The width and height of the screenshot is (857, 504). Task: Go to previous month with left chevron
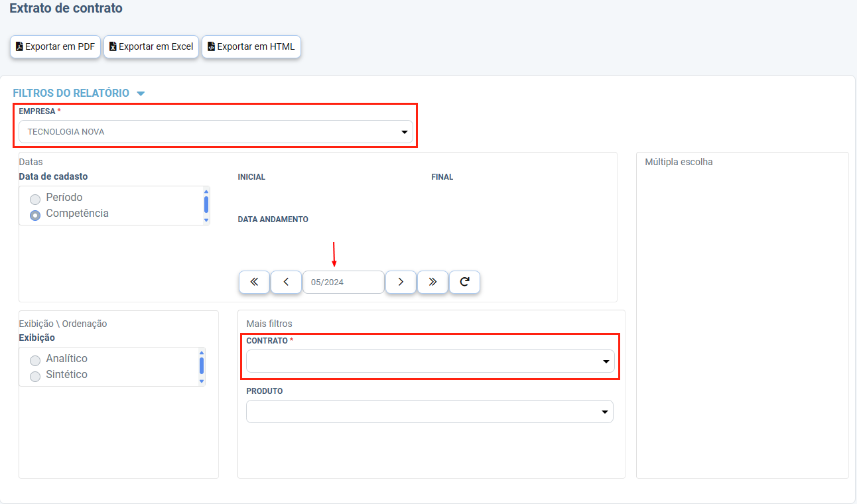[287, 282]
